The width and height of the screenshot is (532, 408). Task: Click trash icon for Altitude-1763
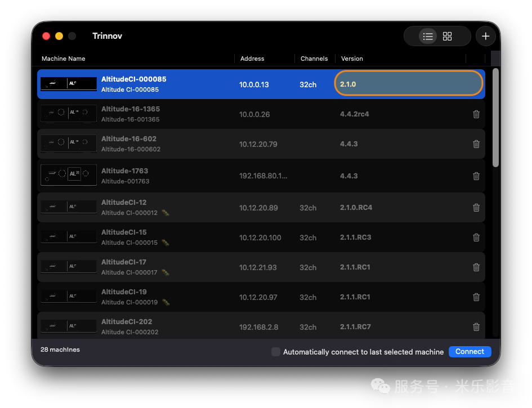click(x=476, y=176)
